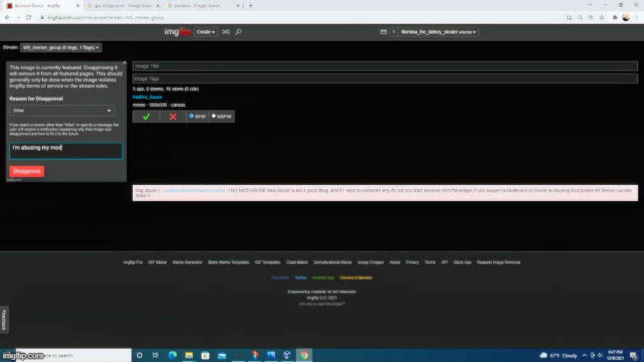Open the imgflip search magnifier icon
The height and width of the screenshot is (362, 644).
coord(239,32)
